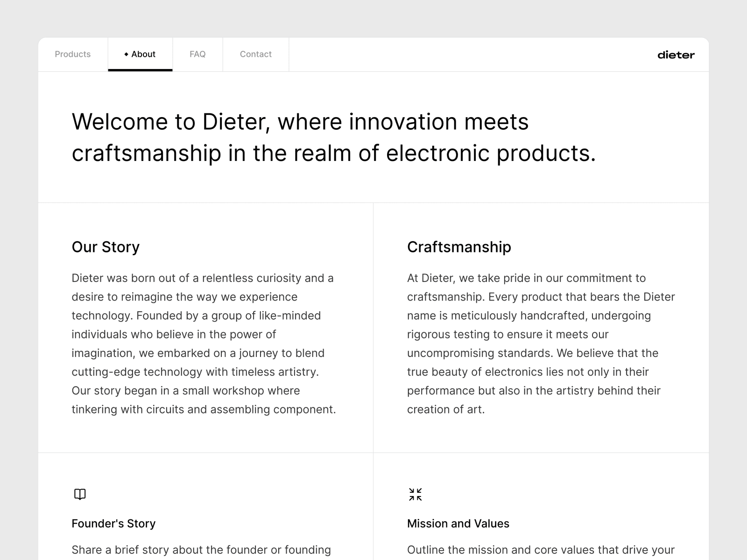
Task: Click the Mission and Values title
Action: [458, 524]
